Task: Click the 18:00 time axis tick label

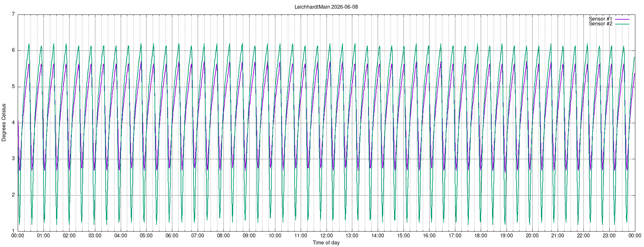Action: pos(480,235)
